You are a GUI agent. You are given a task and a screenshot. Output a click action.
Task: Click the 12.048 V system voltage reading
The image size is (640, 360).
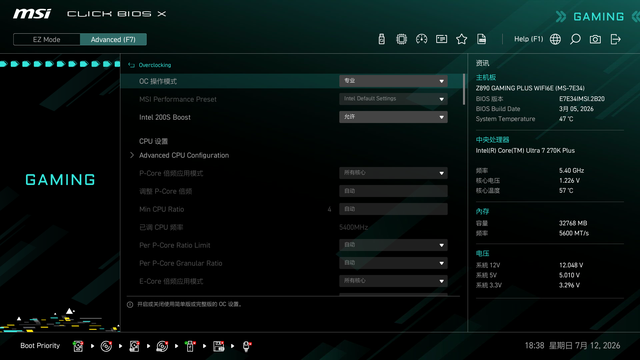click(x=571, y=265)
